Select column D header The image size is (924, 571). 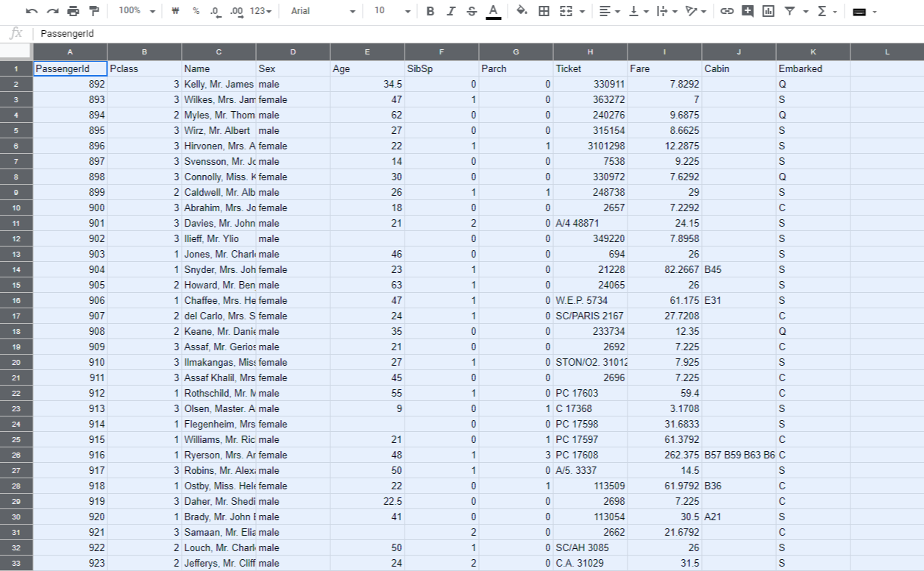coord(293,52)
